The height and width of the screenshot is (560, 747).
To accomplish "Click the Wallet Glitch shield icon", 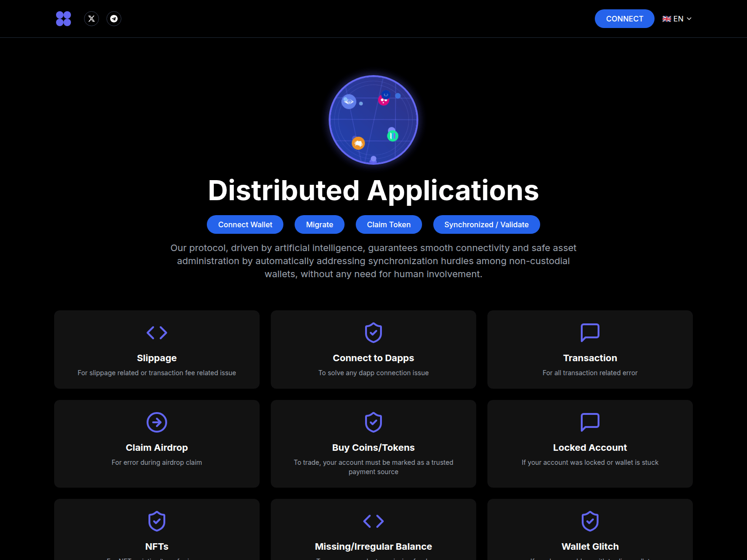I will 590,521.
